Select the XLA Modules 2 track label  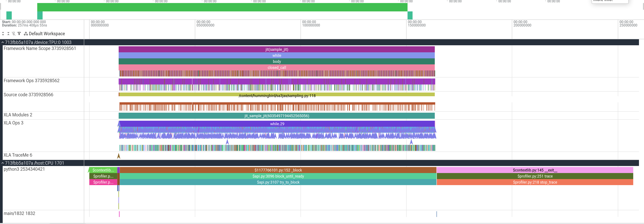click(x=18, y=115)
